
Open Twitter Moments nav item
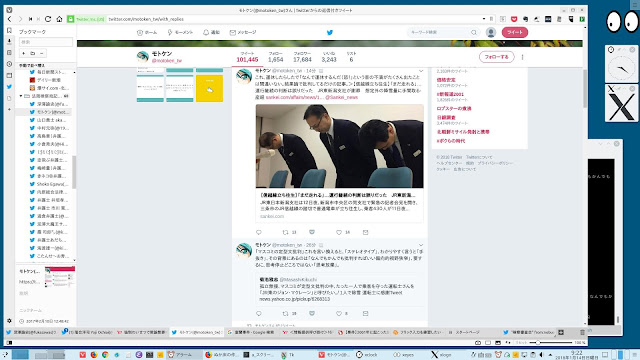point(180,32)
